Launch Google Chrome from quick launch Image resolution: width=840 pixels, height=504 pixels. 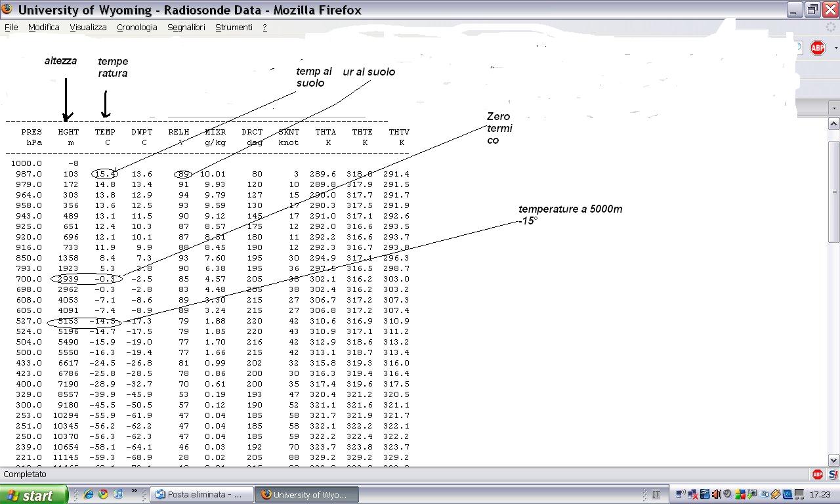[103, 494]
